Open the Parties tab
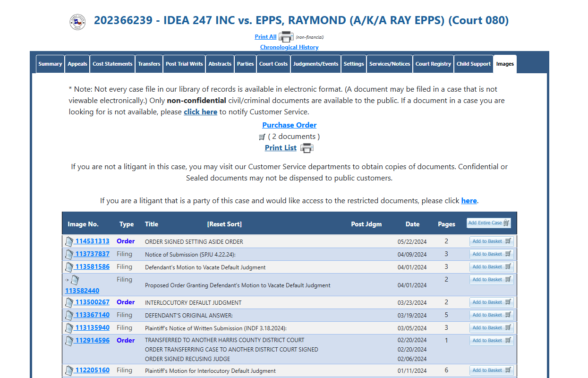Screen dimensions: 588x378 click(x=246, y=64)
